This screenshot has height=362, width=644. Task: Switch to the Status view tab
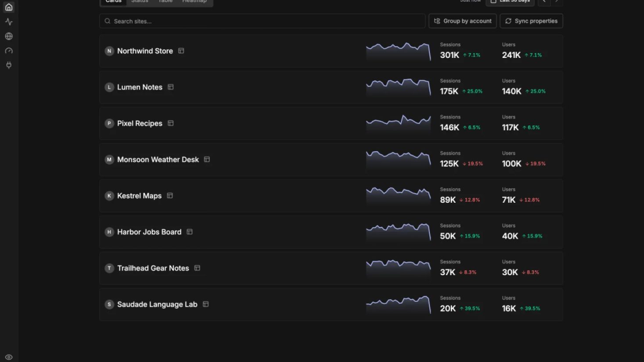pyautogui.click(x=140, y=2)
